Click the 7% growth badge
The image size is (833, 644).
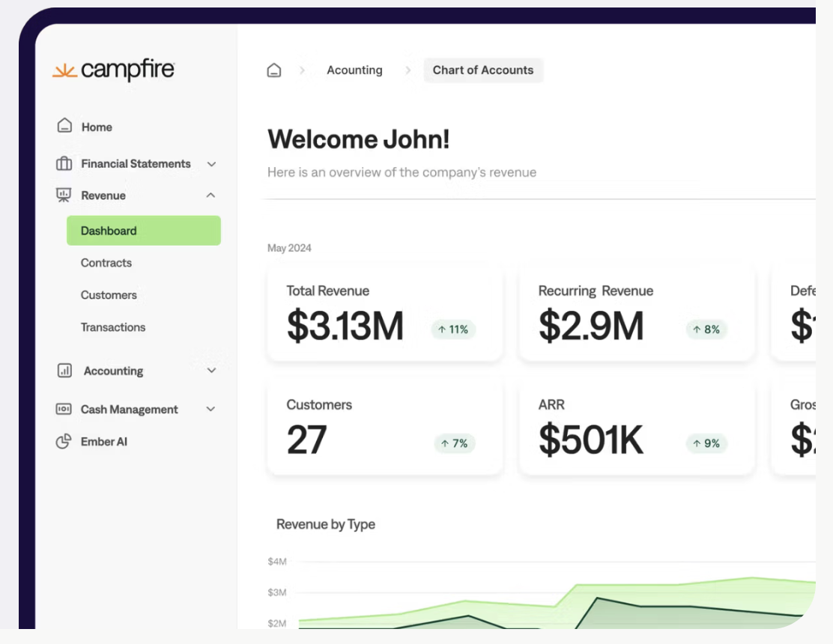click(455, 443)
